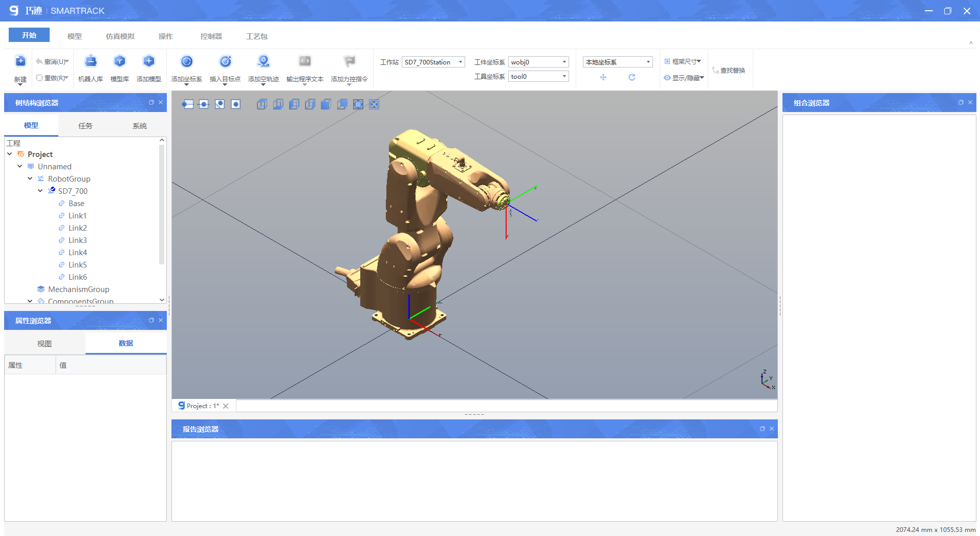Click the tree browser scrollbar down arrow

pos(162,300)
